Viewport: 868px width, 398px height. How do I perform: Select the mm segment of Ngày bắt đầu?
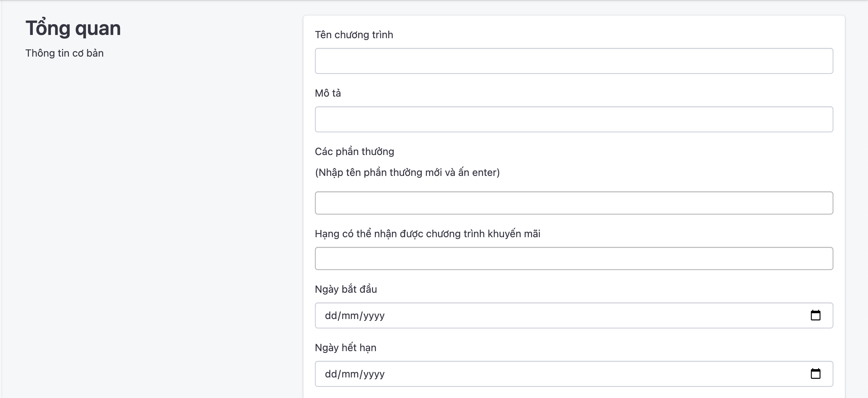pos(350,315)
